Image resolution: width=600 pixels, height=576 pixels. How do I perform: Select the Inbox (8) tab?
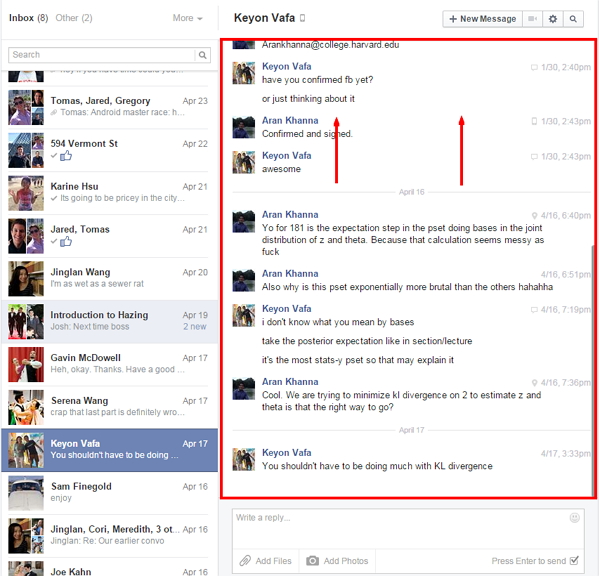(x=28, y=18)
